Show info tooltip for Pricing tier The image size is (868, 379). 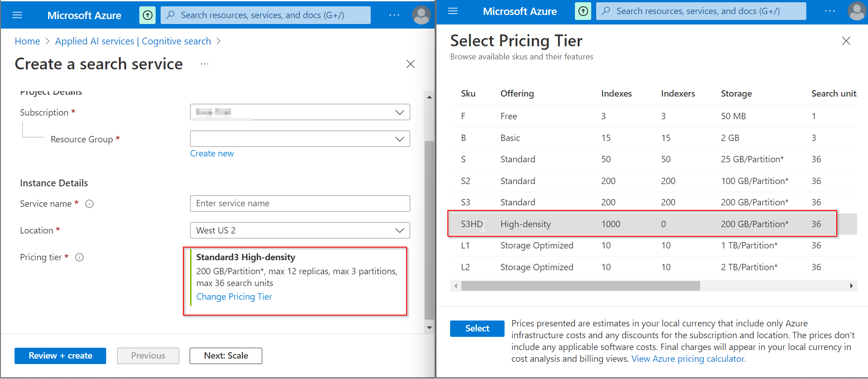coord(79,257)
